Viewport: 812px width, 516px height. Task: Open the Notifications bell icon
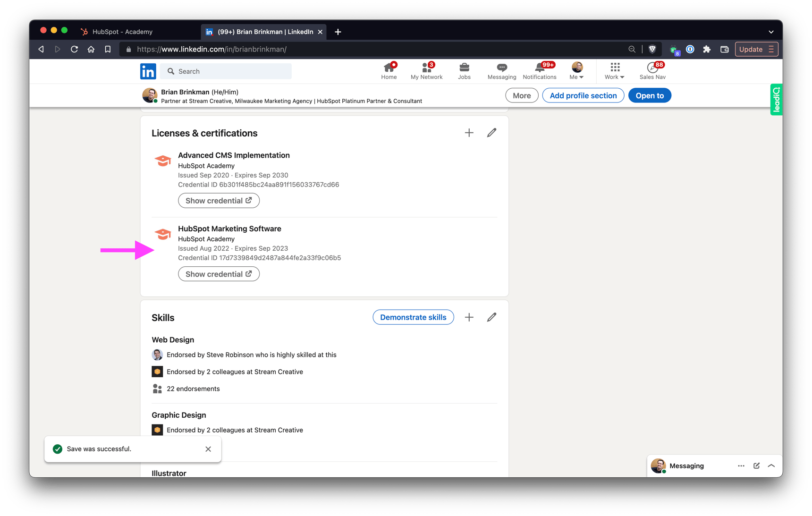pyautogui.click(x=540, y=68)
